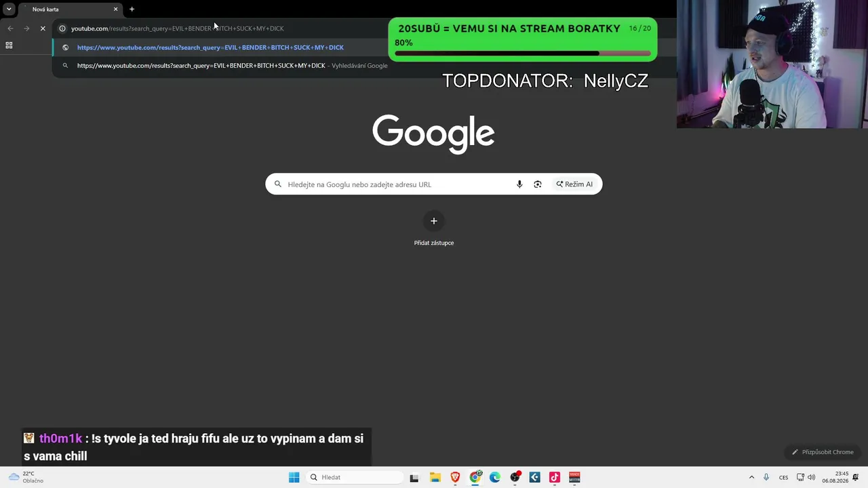This screenshot has width=868, height=488.
Task: Open Task View from the taskbar
Action: [x=414, y=477]
